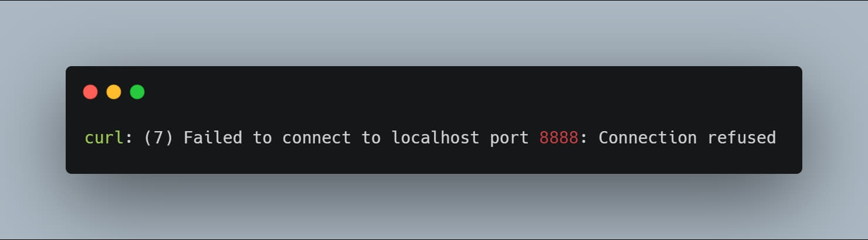Click the word 'Failed'
The height and width of the screenshot is (240, 868).
pyautogui.click(x=213, y=138)
